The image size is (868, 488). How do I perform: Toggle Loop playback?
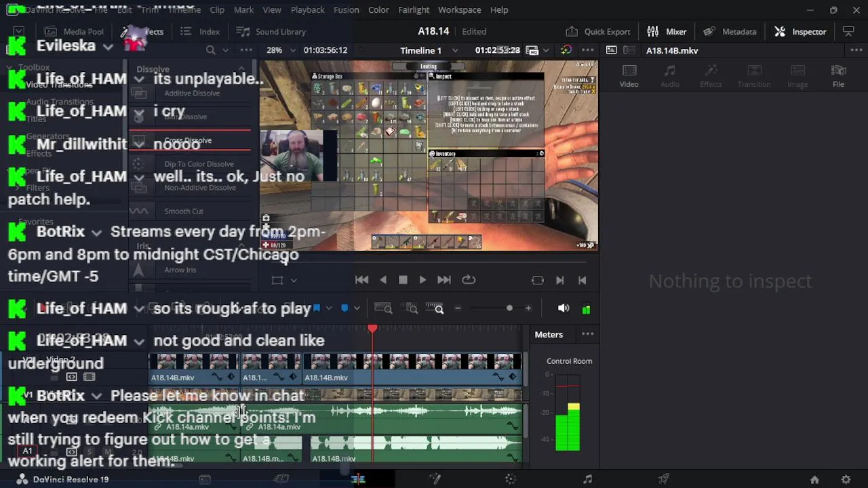click(x=469, y=280)
